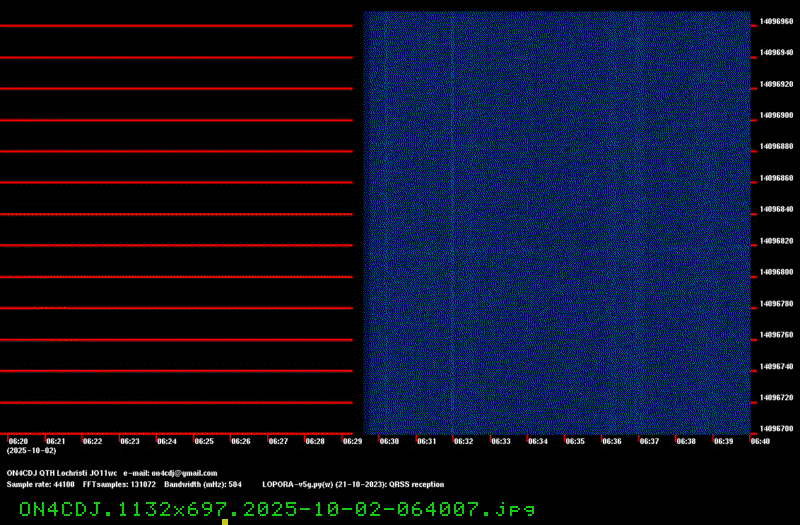
Task: Select the 06:40 time marker
Action: [760, 441]
